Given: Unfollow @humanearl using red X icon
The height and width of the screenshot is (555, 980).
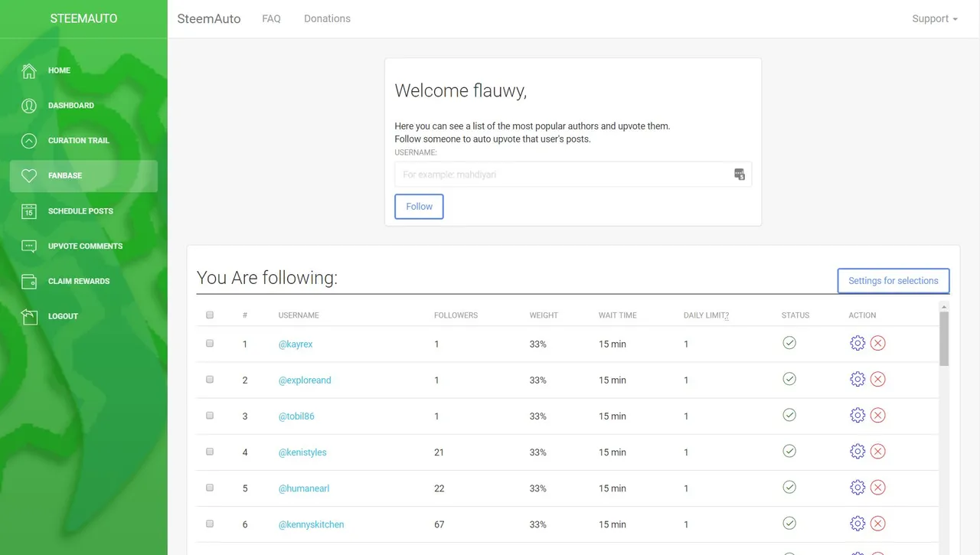Looking at the screenshot, I should pos(878,488).
